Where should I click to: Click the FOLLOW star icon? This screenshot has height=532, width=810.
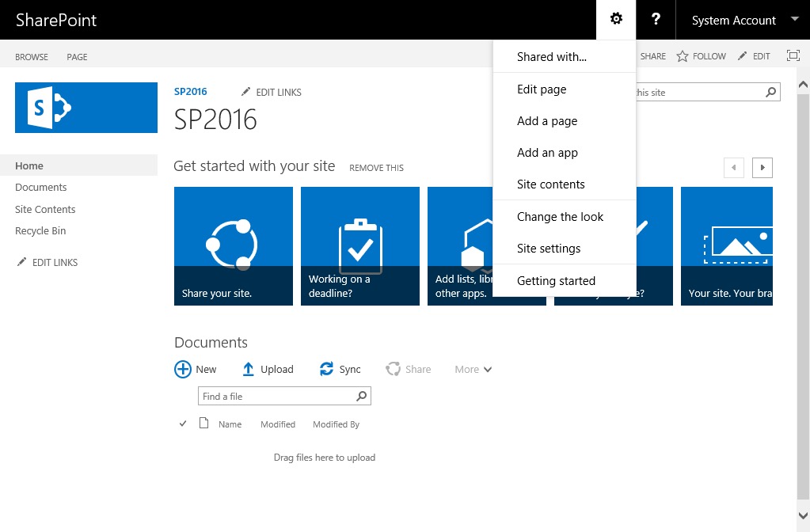(683, 56)
